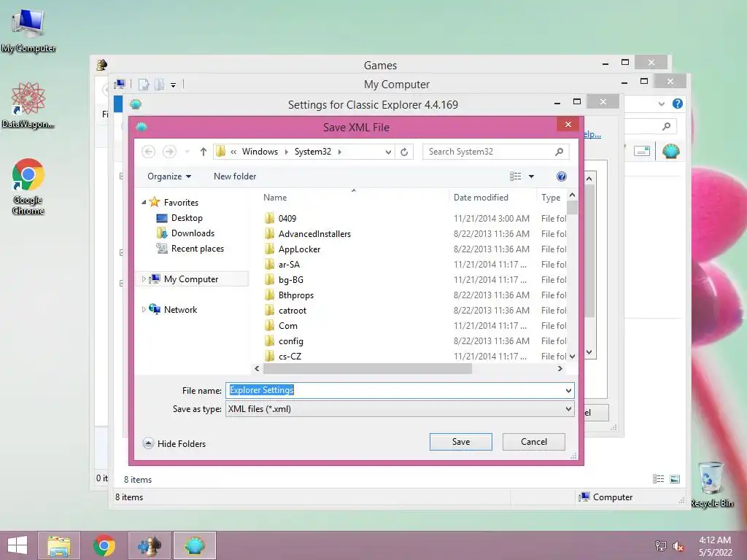Collapse the Favorites tree group
This screenshot has height=560, width=747.
144,203
